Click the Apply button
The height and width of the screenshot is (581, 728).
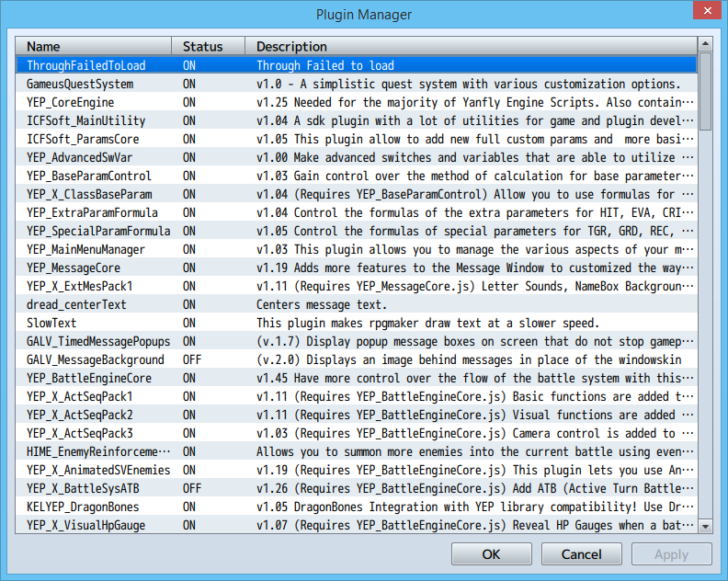click(x=671, y=554)
